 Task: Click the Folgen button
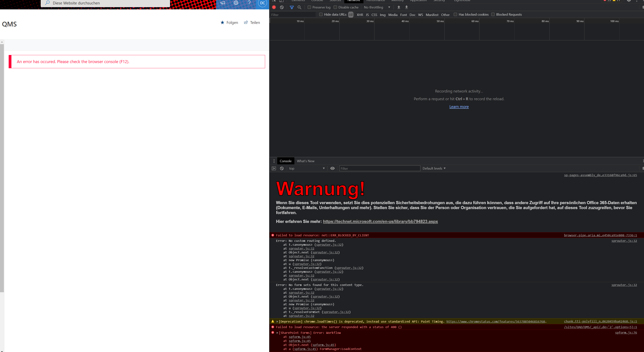[229, 22]
